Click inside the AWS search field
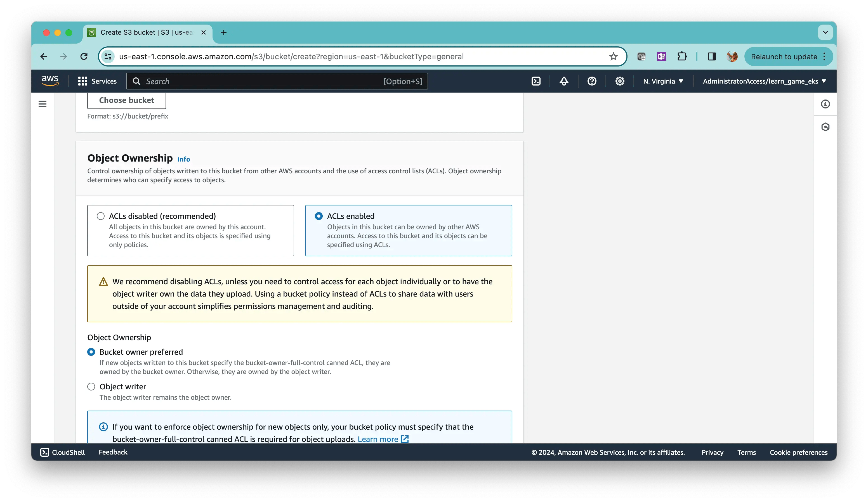The height and width of the screenshot is (502, 868). tap(241, 81)
